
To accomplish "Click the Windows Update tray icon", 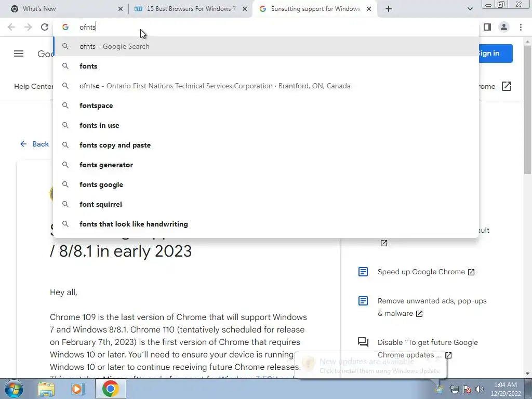I will point(439,389).
